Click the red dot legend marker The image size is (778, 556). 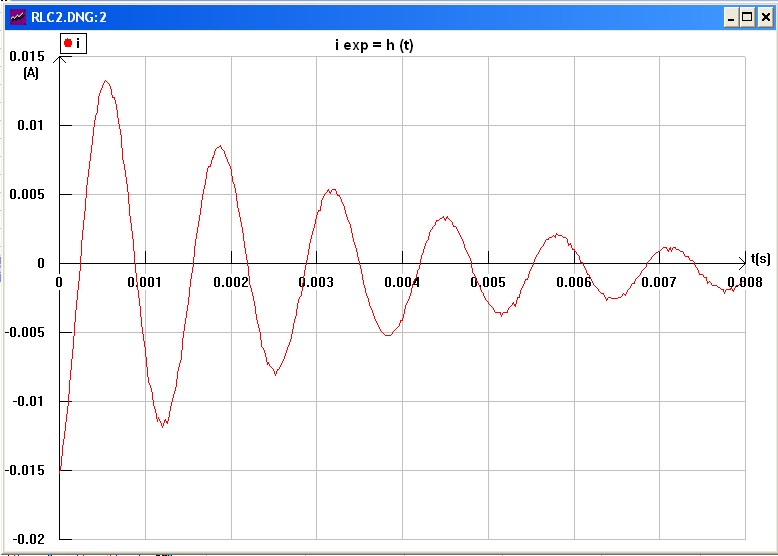click(x=67, y=43)
